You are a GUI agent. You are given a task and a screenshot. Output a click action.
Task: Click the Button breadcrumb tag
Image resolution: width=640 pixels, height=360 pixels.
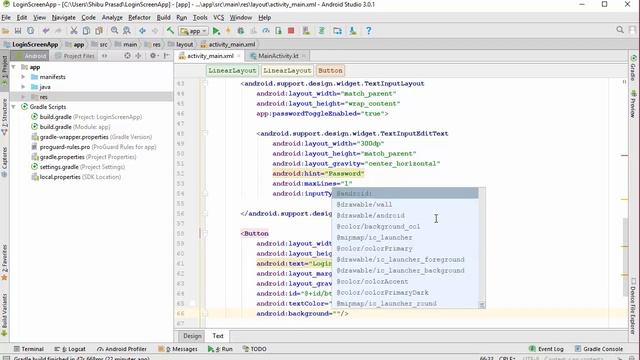click(330, 71)
